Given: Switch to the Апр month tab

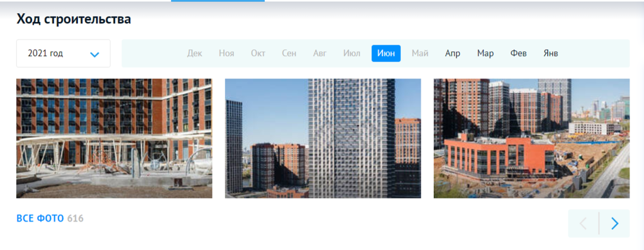Looking at the screenshot, I should coord(453,54).
